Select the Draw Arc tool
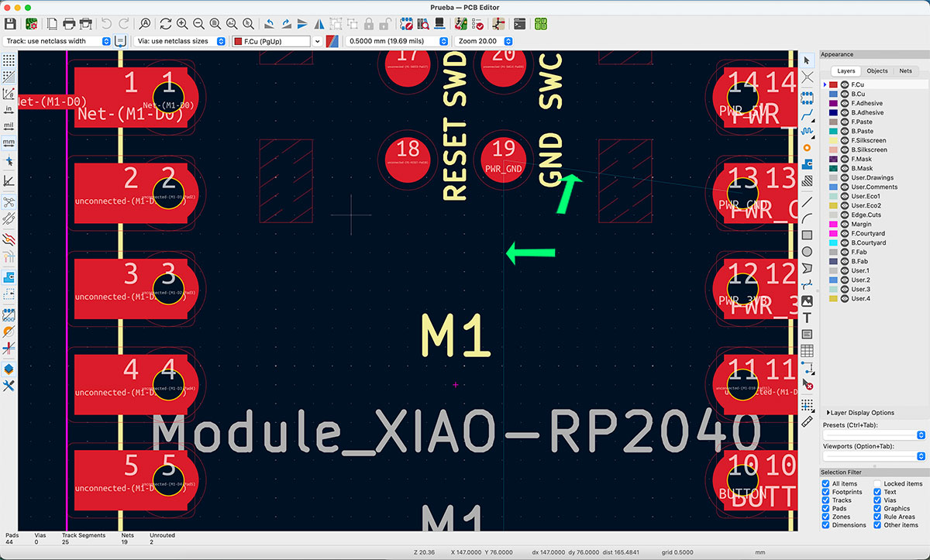 tap(807, 218)
